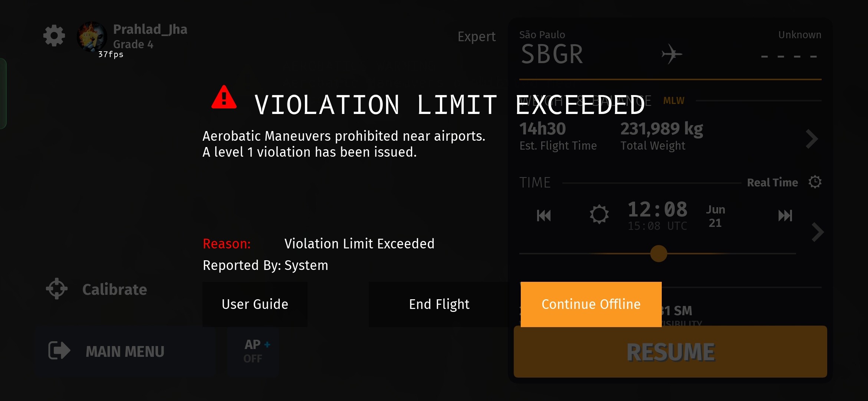Screen dimensions: 868x401
Task: Click the sun daylight icon
Action: (x=599, y=214)
